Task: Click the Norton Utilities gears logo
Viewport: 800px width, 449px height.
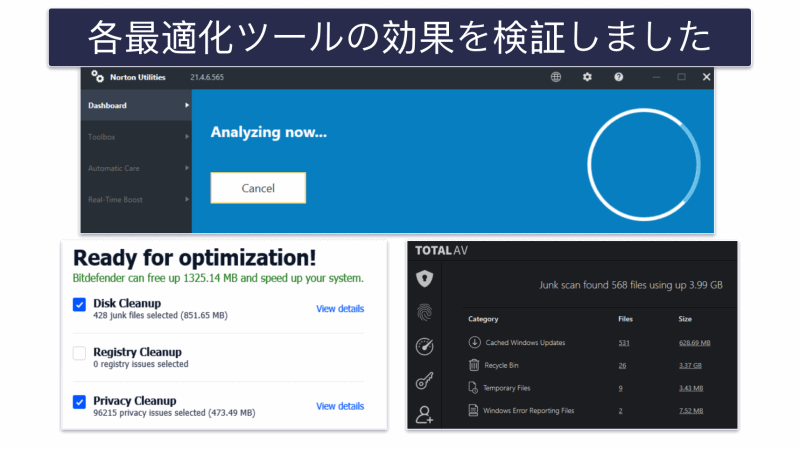Action: [97, 77]
